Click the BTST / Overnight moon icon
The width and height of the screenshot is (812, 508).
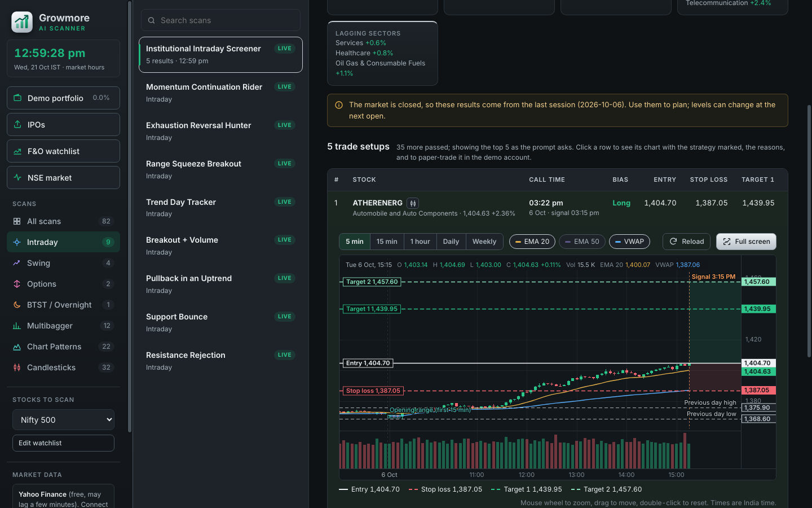[x=17, y=305]
